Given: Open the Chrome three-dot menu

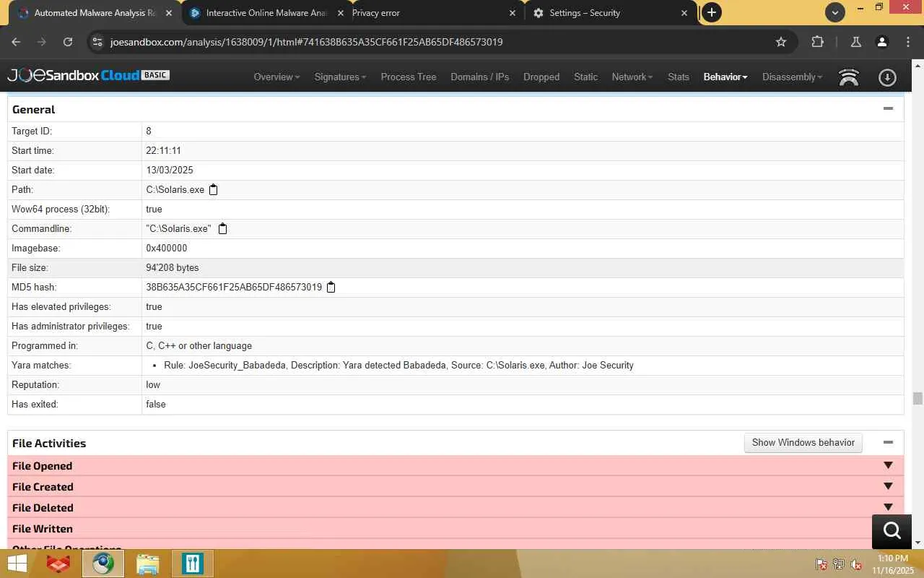Looking at the screenshot, I should [x=907, y=42].
